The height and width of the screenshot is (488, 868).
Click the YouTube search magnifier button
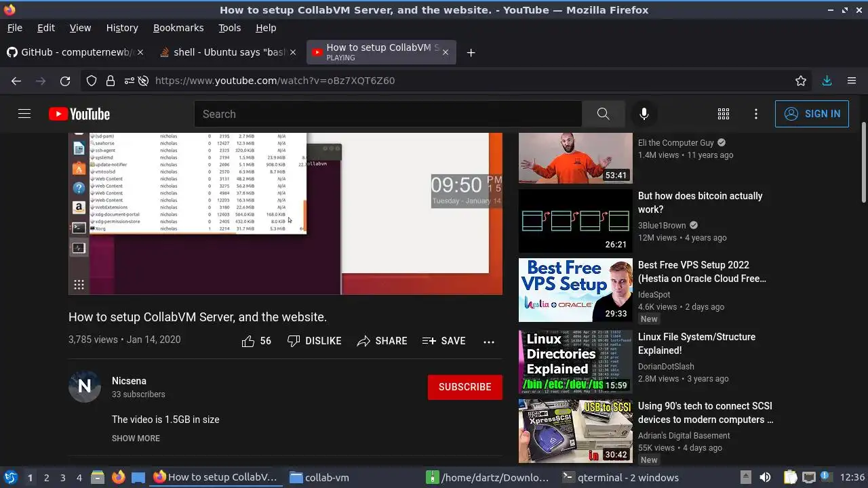coord(603,114)
